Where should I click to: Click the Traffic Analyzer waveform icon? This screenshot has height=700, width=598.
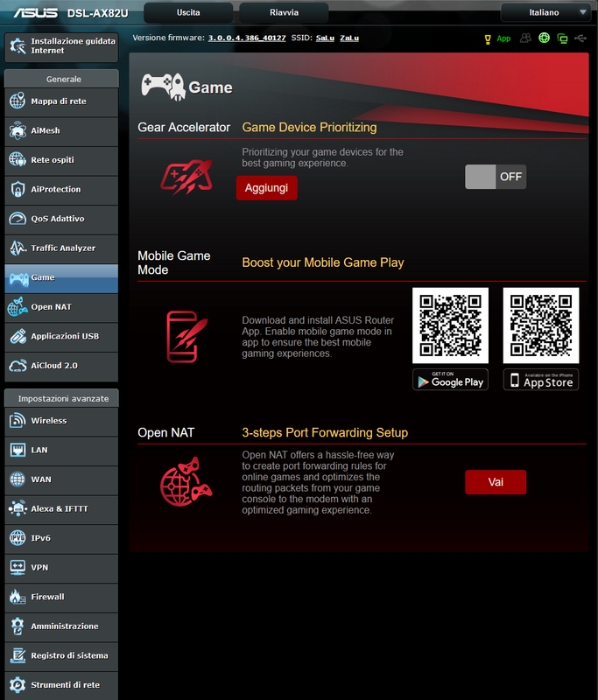click(18, 248)
